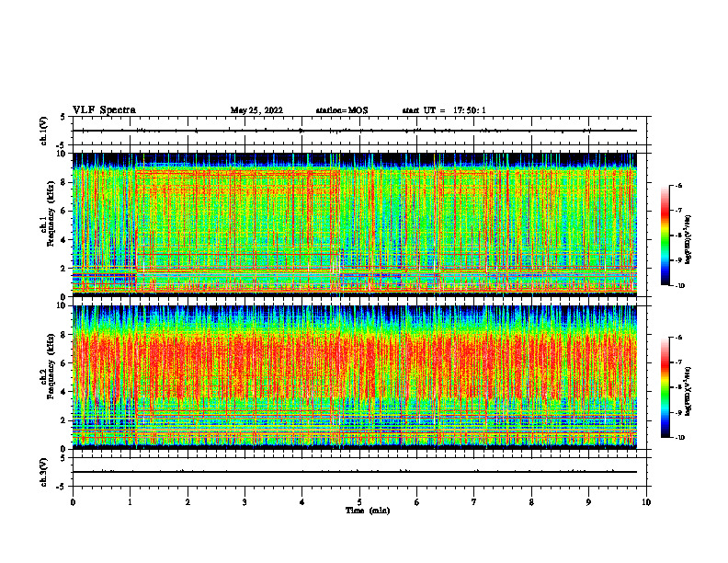The image size is (728, 563).
Task: Click the time axis tick label '7'
Action: click(474, 502)
